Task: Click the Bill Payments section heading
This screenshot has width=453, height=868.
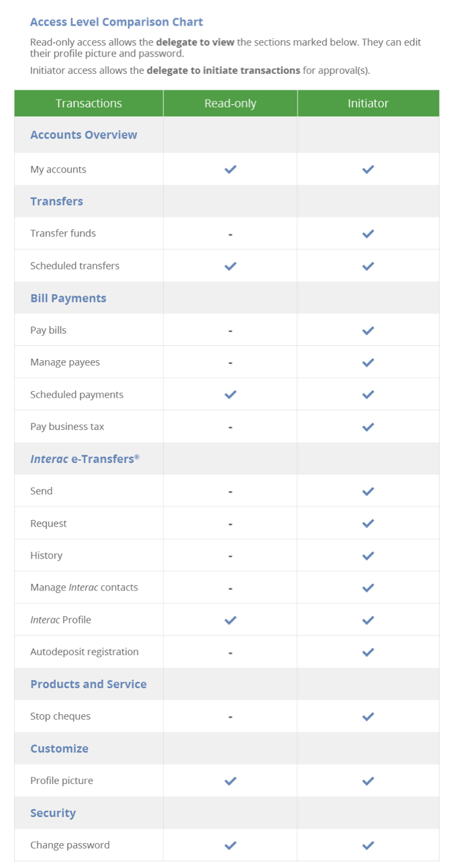Action: coord(68,298)
